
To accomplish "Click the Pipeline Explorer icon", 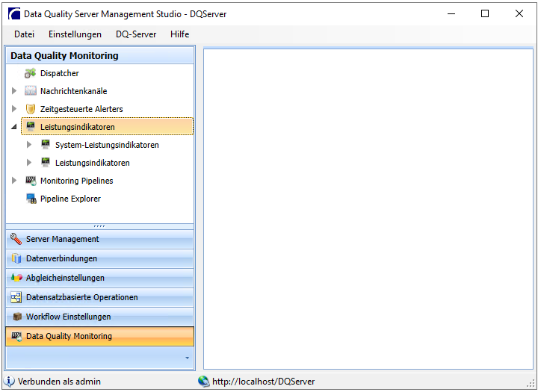I will pos(31,199).
